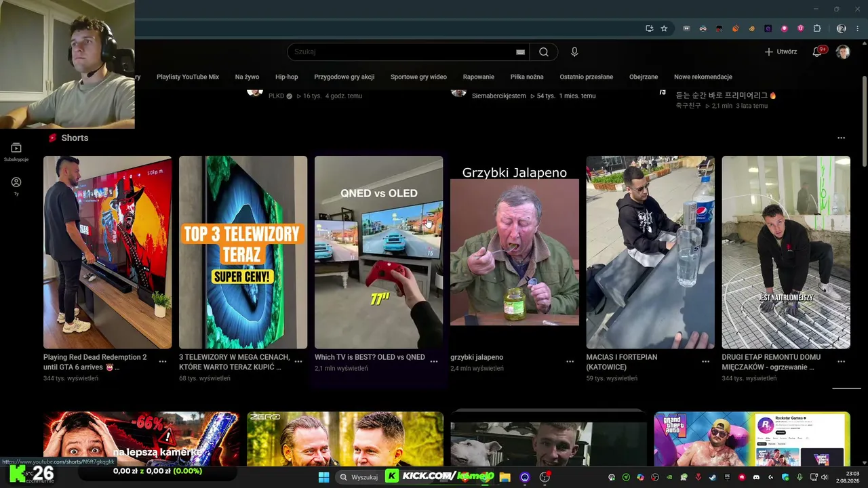Viewport: 868px width, 488px height.
Task: Bookmark this page with the star icon
Action: [x=664, y=28]
